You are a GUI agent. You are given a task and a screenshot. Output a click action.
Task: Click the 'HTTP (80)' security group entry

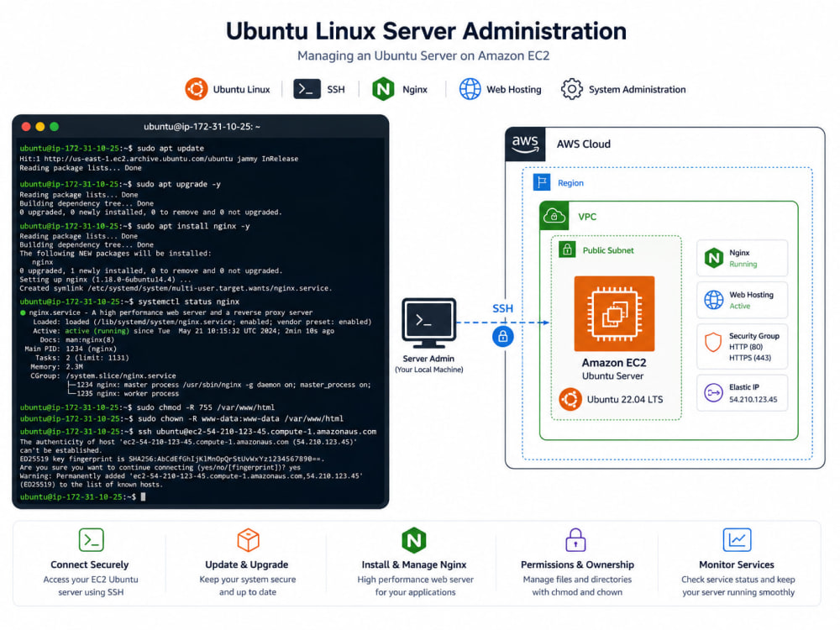click(746, 347)
